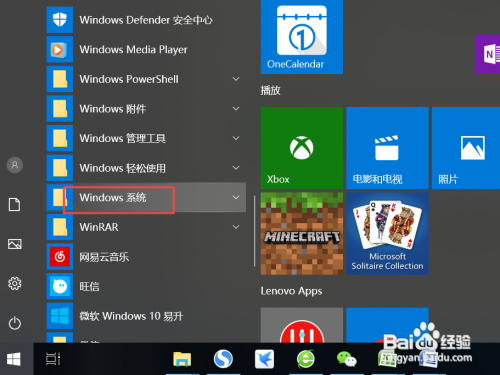500x375 pixels.
Task: Select Windows Defender 安全中心 entry
Action: 146,20
